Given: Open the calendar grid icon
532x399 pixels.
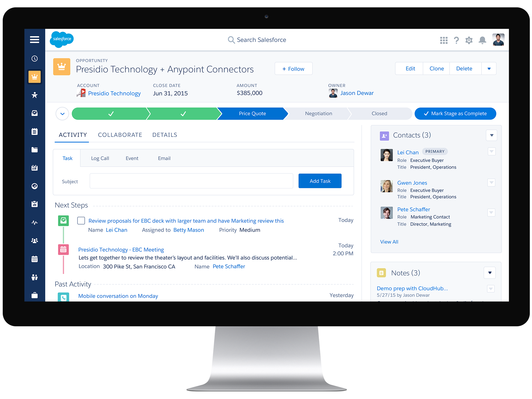Looking at the screenshot, I should (x=35, y=258).
